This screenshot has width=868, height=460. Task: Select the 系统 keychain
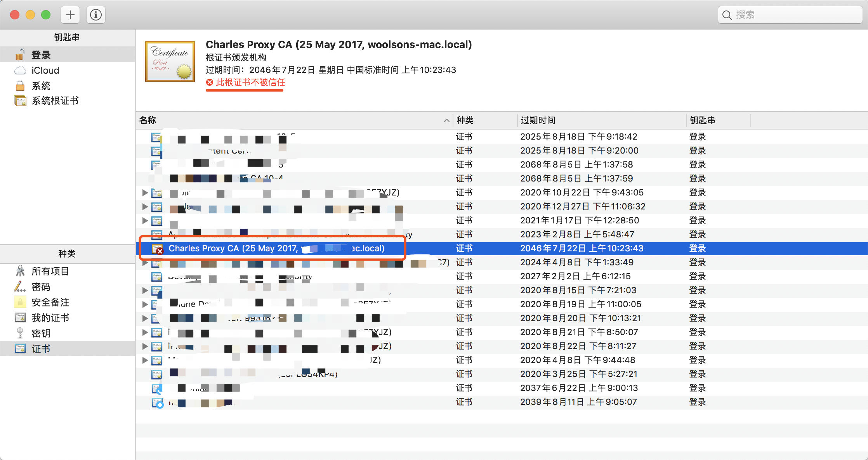[x=41, y=85]
